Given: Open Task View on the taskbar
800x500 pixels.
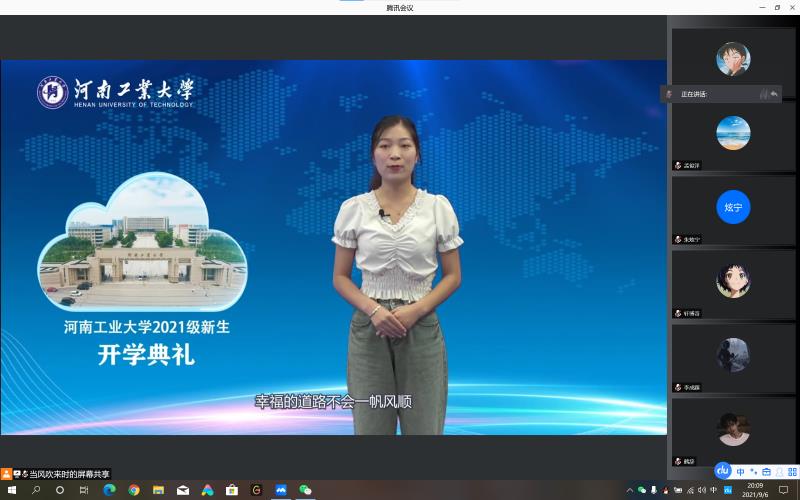Looking at the screenshot, I should [x=84, y=490].
